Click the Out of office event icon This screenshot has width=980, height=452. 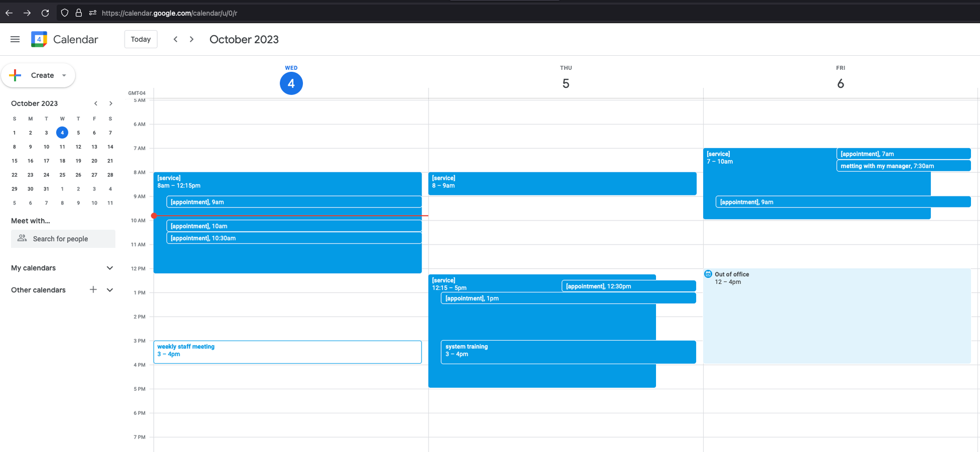[x=708, y=274]
